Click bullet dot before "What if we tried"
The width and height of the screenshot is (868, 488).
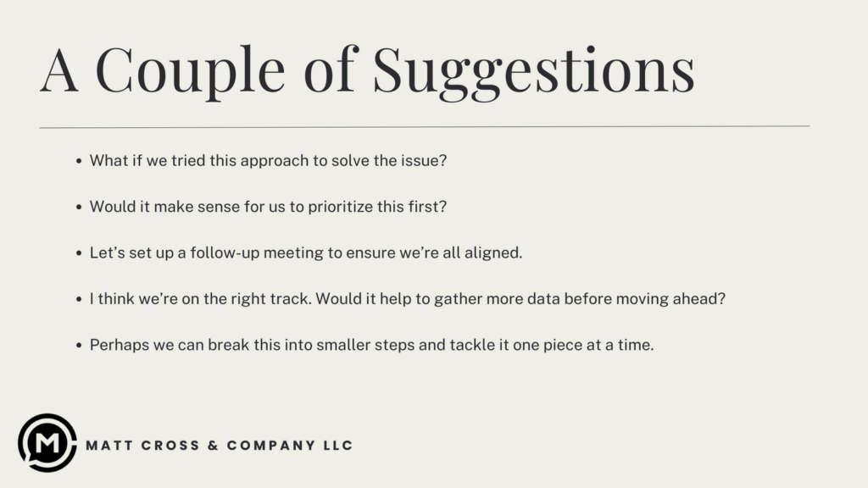[79, 161]
